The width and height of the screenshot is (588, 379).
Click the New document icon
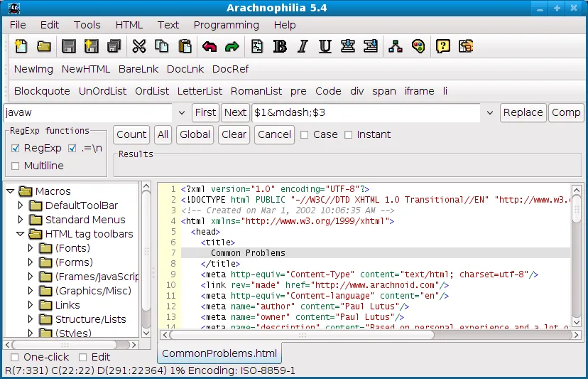pos(21,47)
